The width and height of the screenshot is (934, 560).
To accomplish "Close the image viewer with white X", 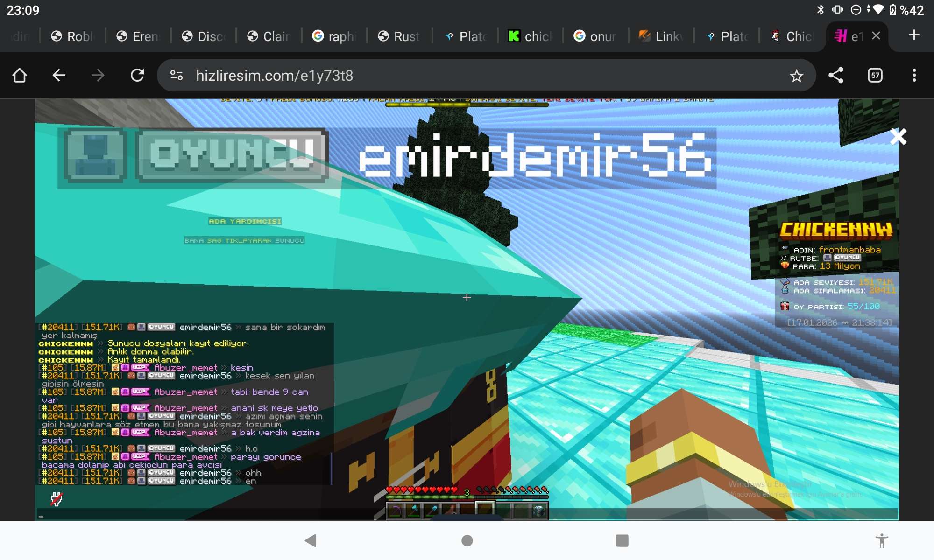I will tap(898, 137).
